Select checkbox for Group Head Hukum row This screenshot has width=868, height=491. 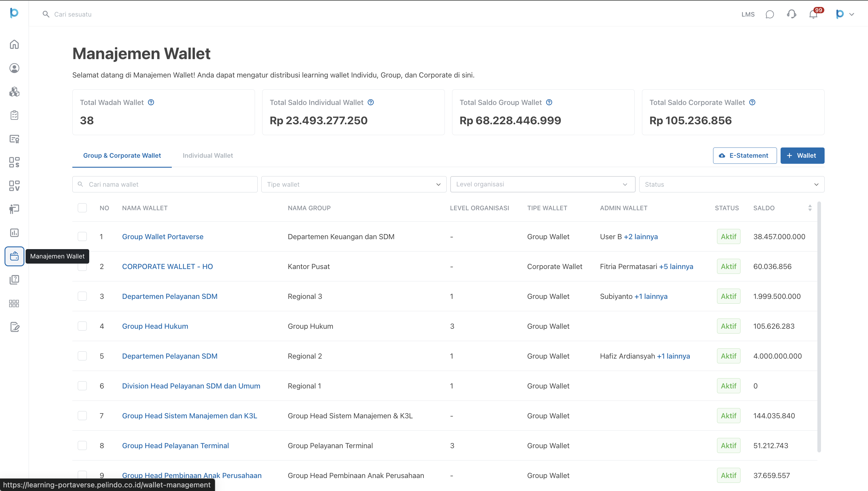(x=82, y=326)
